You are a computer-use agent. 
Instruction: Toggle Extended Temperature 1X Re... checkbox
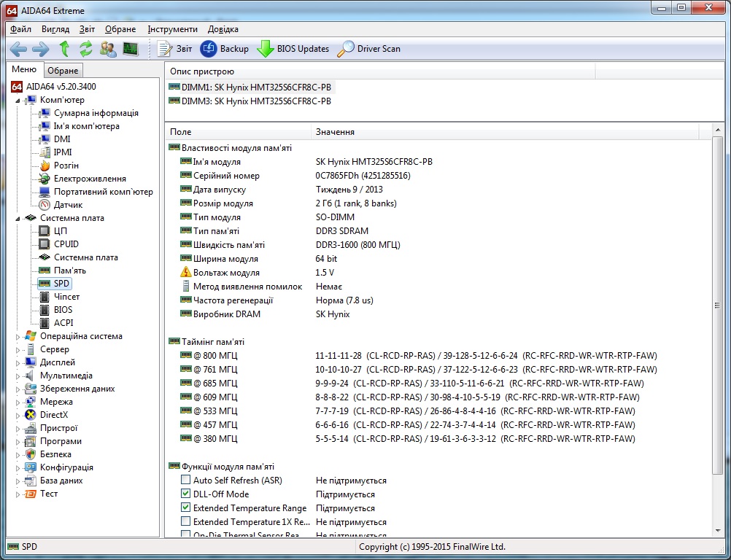[185, 521]
